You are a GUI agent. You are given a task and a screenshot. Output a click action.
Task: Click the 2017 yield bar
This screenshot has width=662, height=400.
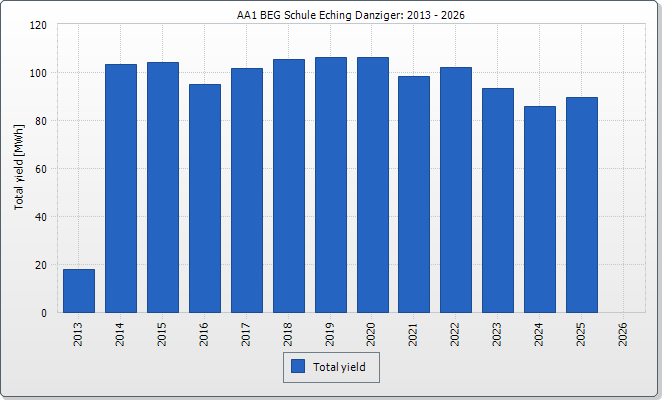(x=247, y=190)
